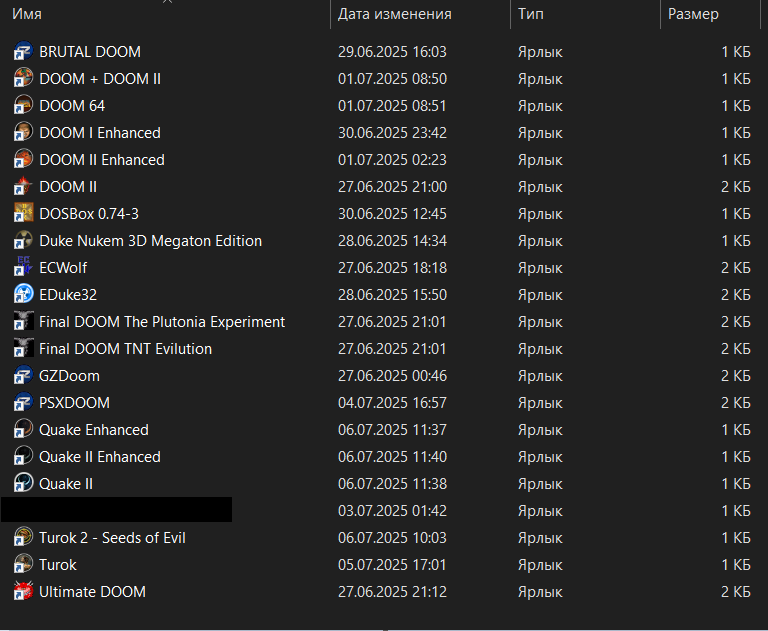
Task: Select the GZDoom file name
Action: [x=70, y=376]
